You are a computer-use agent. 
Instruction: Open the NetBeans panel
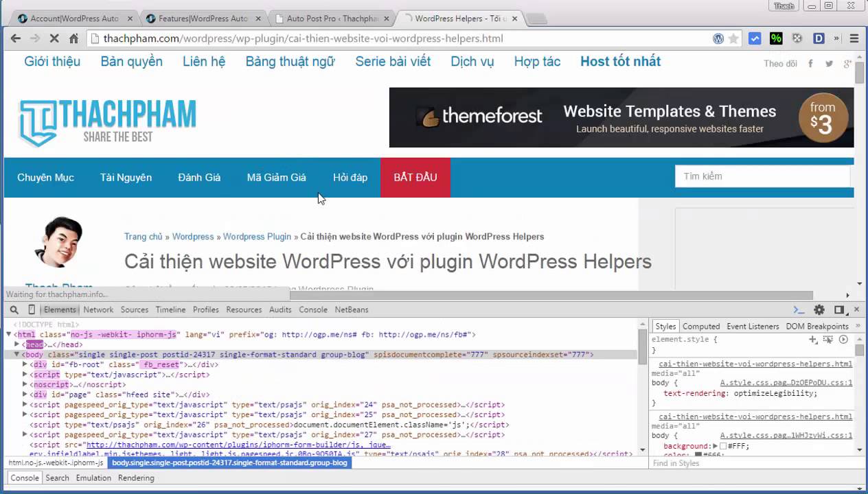[x=352, y=310]
